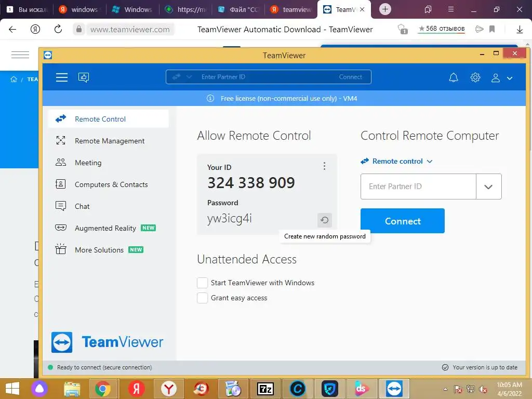Click the TeamViewer taskbar icon
Viewport: 532px width, 399px height.
pos(394,389)
